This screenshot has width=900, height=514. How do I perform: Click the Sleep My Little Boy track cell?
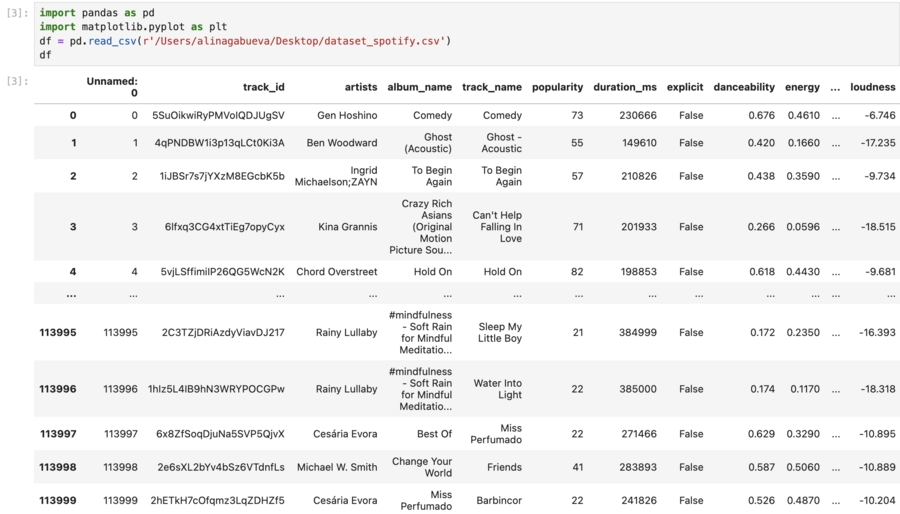click(x=499, y=333)
